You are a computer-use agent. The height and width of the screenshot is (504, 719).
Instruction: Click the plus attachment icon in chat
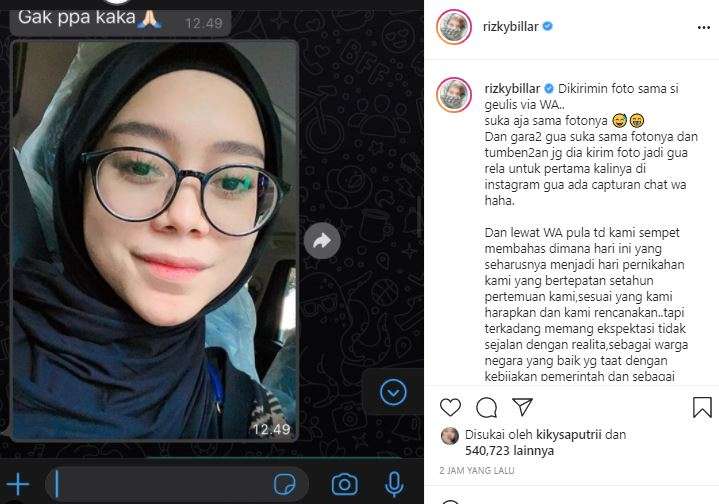click(17, 484)
